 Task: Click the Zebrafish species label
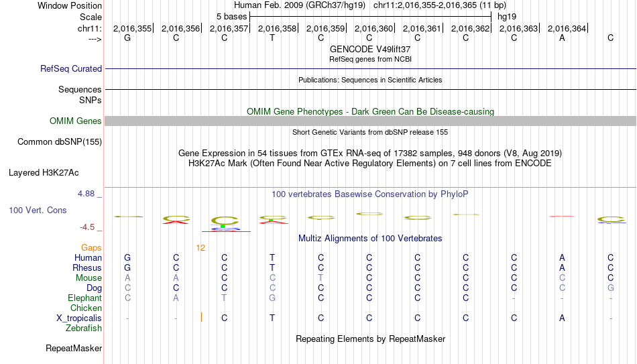pos(84,328)
